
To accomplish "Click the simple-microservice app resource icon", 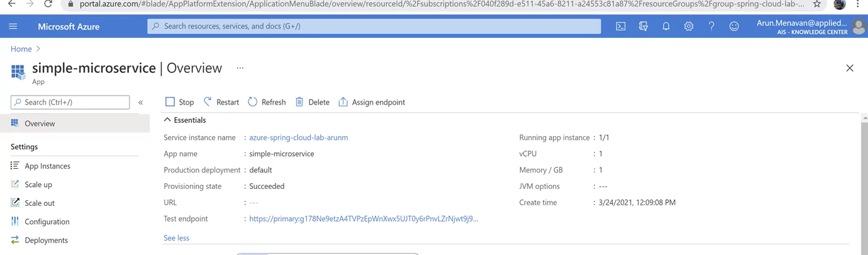I will point(18,72).
